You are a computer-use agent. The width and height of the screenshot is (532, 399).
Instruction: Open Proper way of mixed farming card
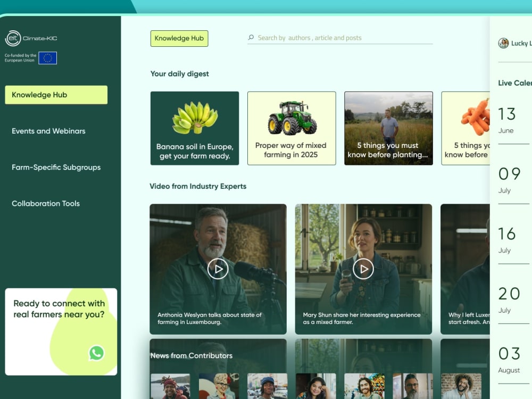[x=292, y=128]
